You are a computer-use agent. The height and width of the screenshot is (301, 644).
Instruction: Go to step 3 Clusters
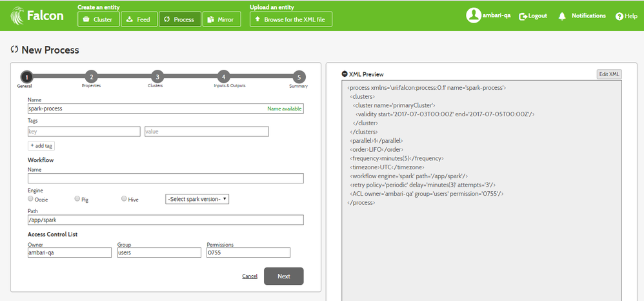tap(157, 76)
